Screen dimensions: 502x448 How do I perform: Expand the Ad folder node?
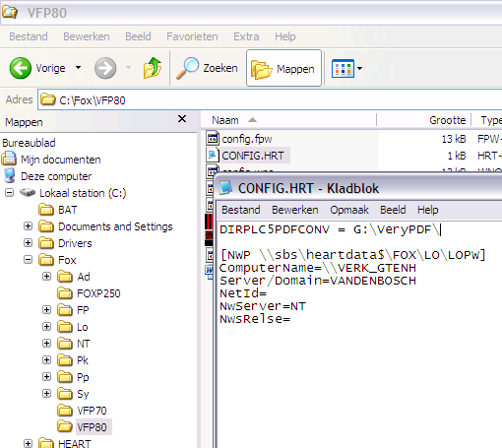tap(47, 277)
